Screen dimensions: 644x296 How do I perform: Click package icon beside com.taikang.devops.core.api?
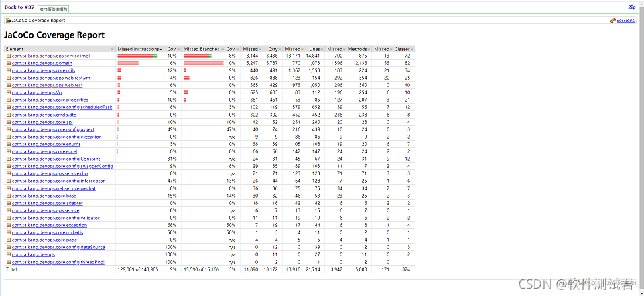click(8, 122)
